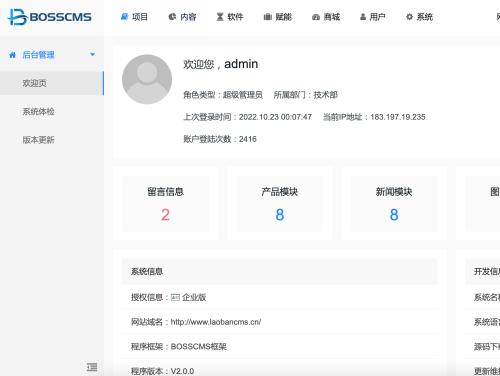Screen dimensions: 500x376
Task: Click the 赋能 briefcase icon
Action: [x=268, y=17]
